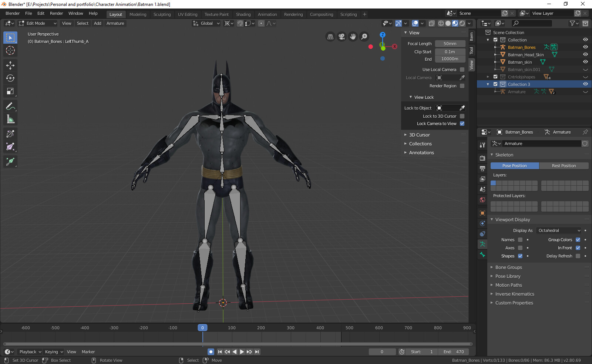The height and width of the screenshot is (364, 592).
Task: Click the End frame 470 field
Action: click(454, 352)
